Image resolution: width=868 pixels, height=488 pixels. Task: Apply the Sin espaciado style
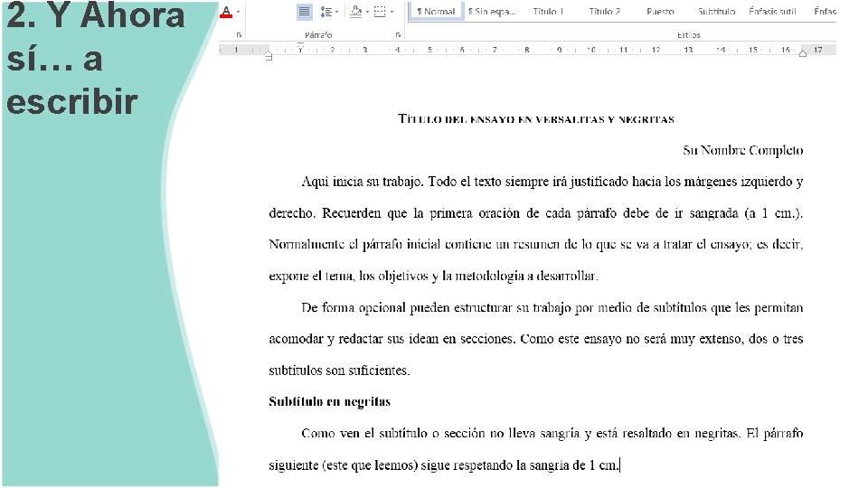tap(492, 11)
